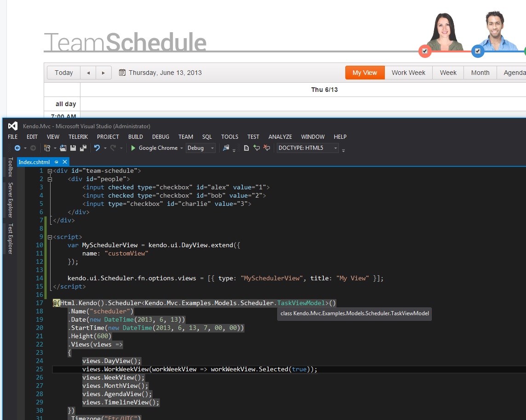
Task: Toggle the man's blue schedule checkbox
Action: pos(478,51)
